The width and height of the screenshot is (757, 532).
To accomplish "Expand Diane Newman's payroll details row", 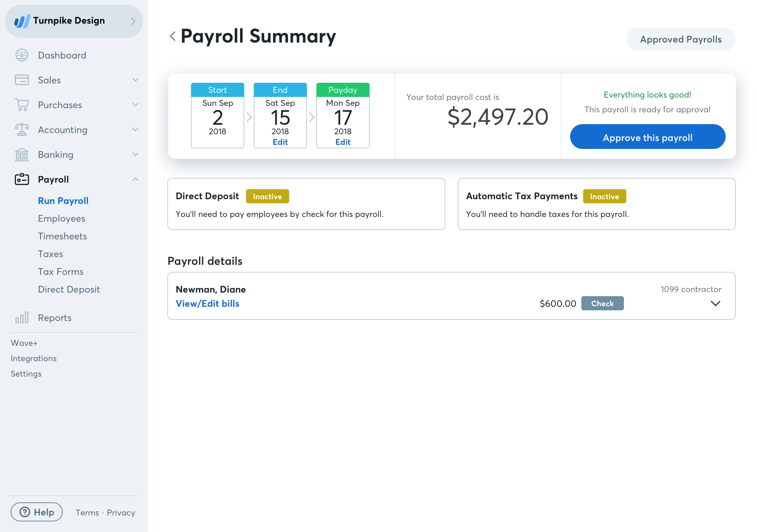I will [x=715, y=304].
